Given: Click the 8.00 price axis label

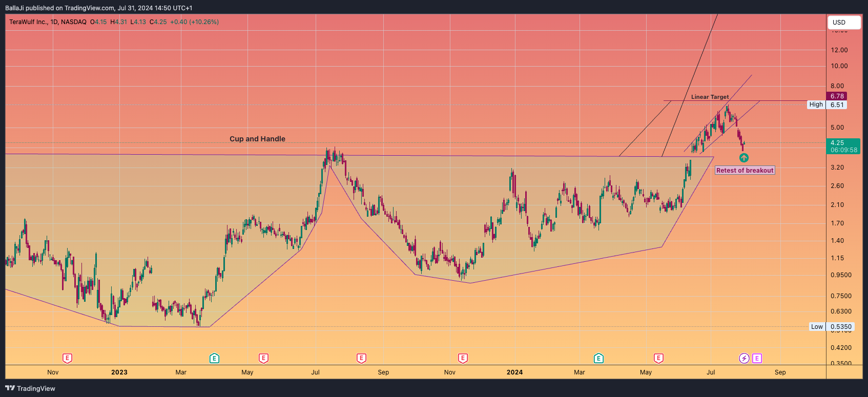Looking at the screenshot, I should pos(837,86).
